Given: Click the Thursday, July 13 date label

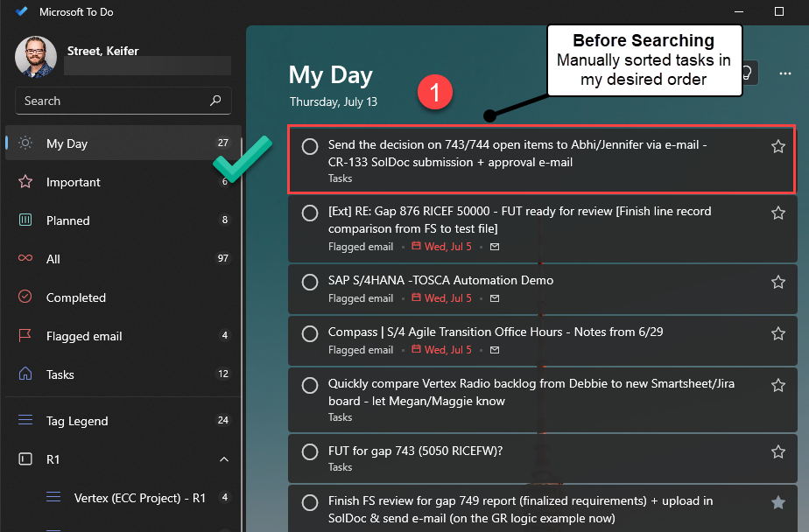Looking at the screenshot, I should click(334, 101).
